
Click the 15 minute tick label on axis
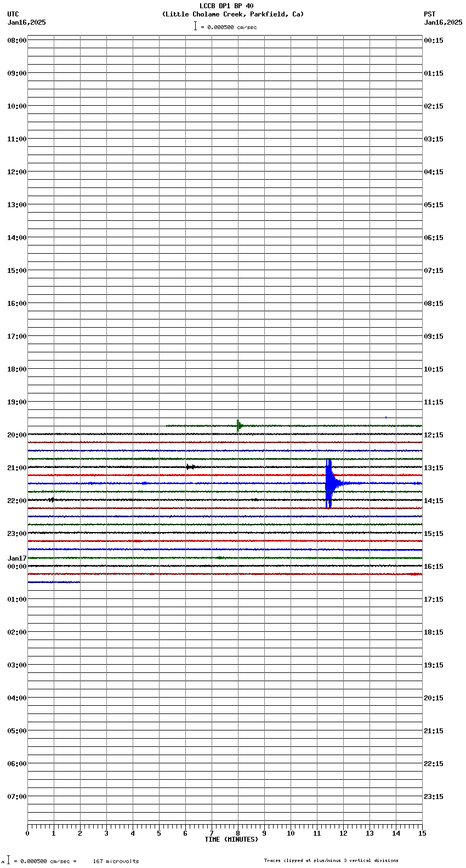click(422, 833)
